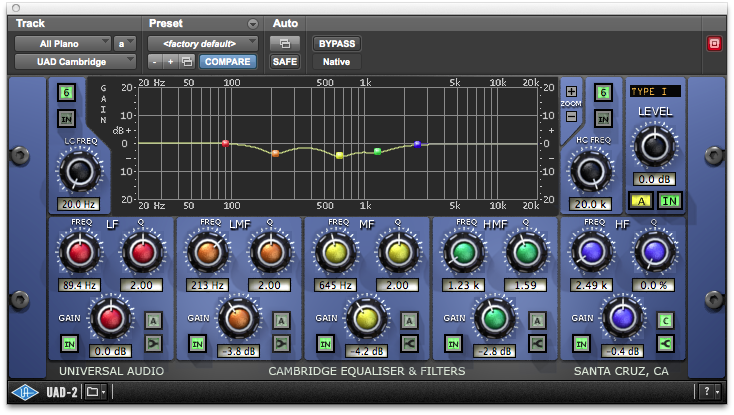Screen dimensions: 734x415
Task: Click the previous preset minus button
Action: [155, 62]
